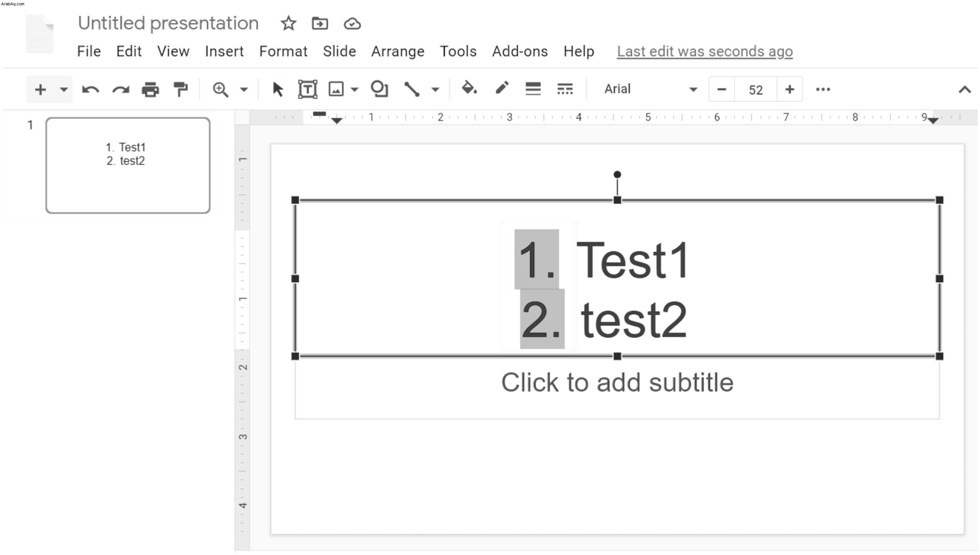The image size is (980, 555).
Task: Click the undo arrow icon
Action: point(91,90)
